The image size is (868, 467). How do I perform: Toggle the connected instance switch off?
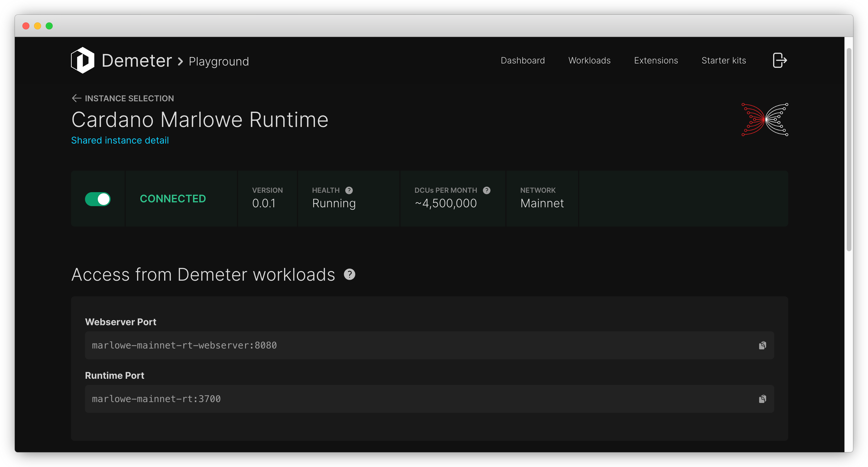pyautogui.click(x=98, y=199)
